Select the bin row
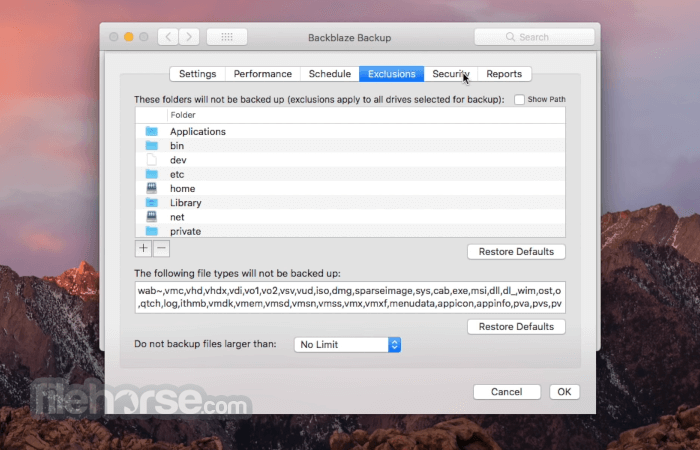Image resolution: width=700 pixels, height=450 pixels. tap(350, 146)
